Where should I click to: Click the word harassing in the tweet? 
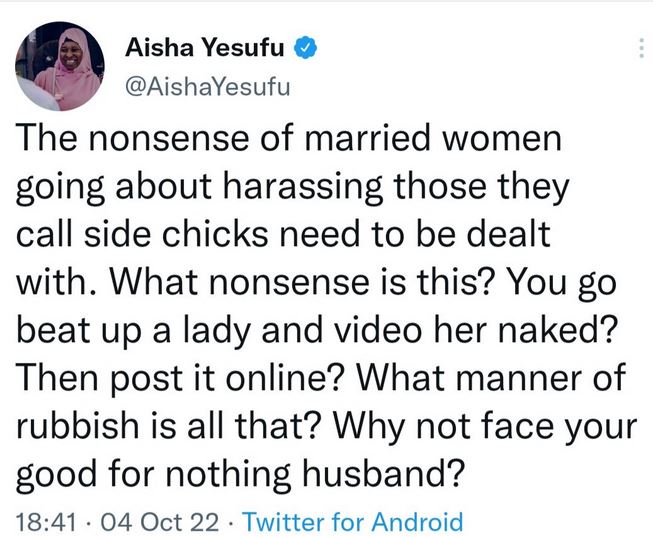[x=303, y=188]
